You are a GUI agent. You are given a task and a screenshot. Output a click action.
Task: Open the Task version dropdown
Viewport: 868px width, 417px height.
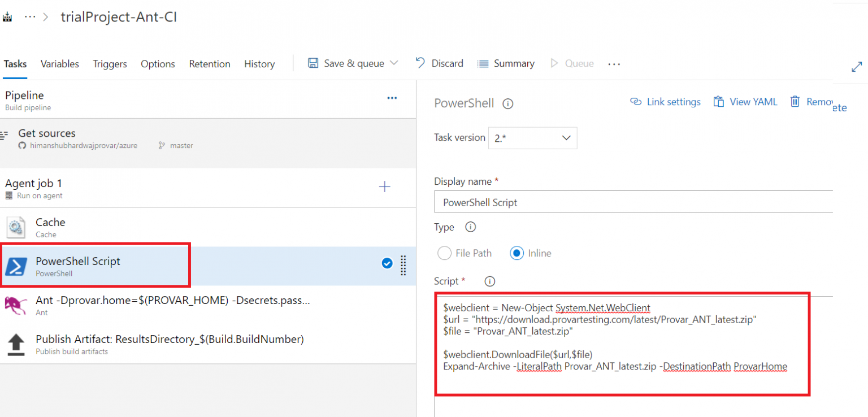[x=532, y=138]
